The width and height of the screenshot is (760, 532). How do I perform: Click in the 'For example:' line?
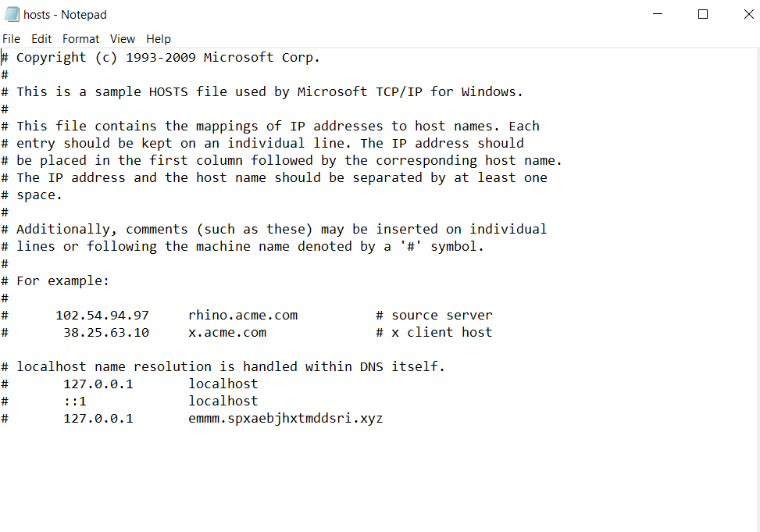(63, 280)
